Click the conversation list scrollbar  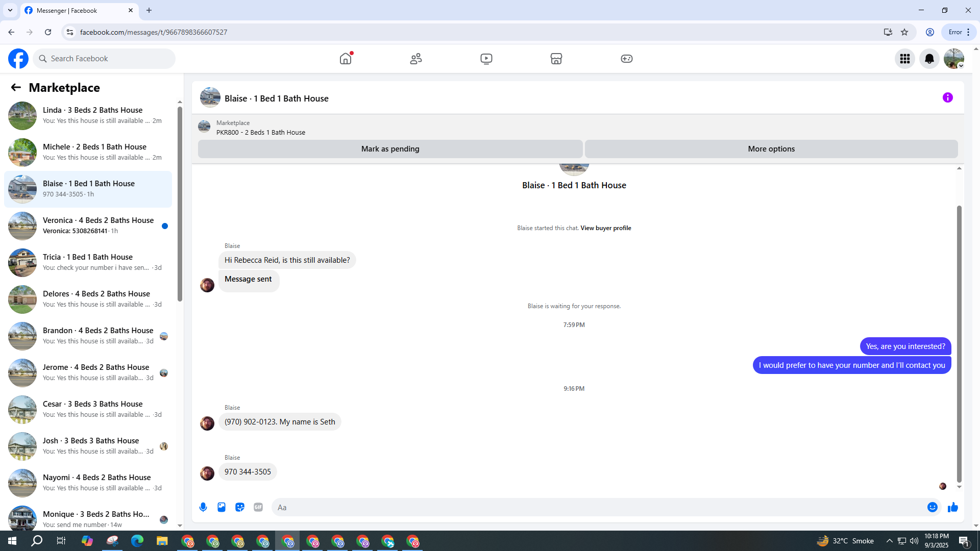(180, 204)
